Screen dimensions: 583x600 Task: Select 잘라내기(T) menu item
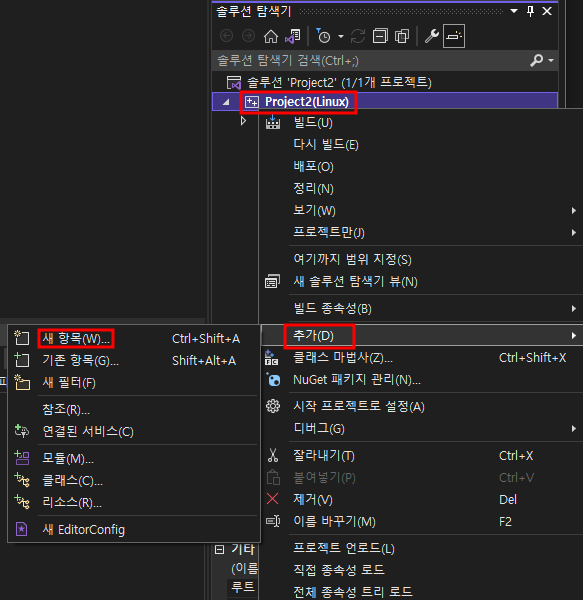pyautogui.click(x=421, y=455)
